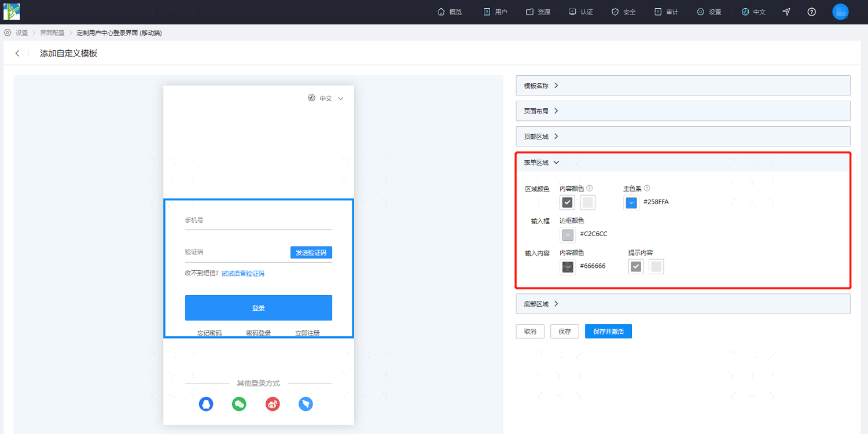This screenshot has width=868, height=434.
Task: Click the 保存并激活 button
Action: point(608,332)
